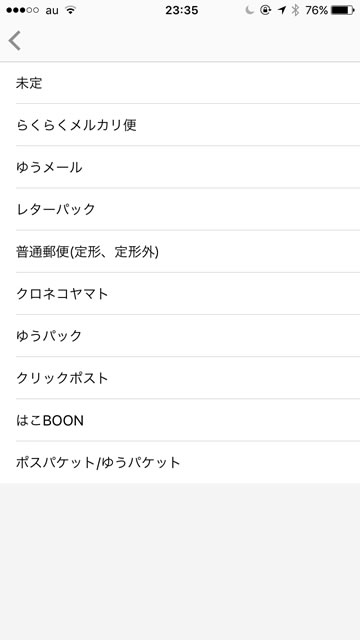Viewport: 360px width, 640px height.
Task: Tap the Bluetooth status icon
Action: click(x=295, y=11)
